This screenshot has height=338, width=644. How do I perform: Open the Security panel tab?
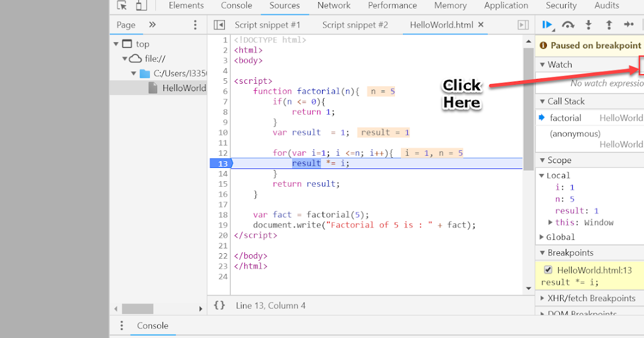(561, 5)
